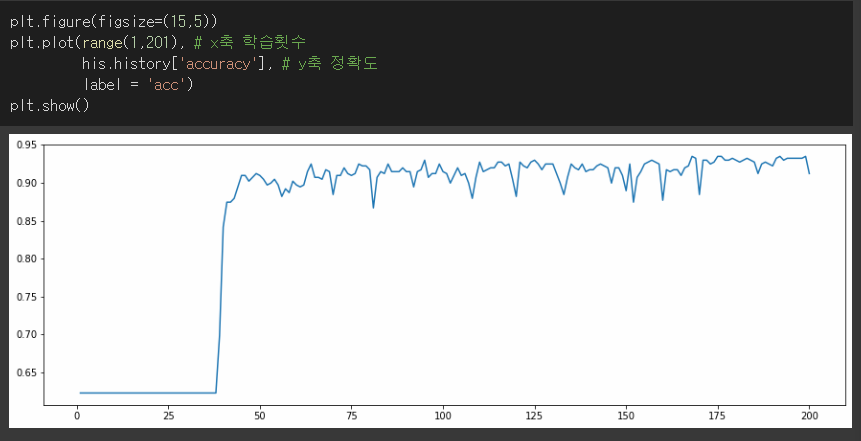Click the 50 x-axis tick label

point(260,416)
